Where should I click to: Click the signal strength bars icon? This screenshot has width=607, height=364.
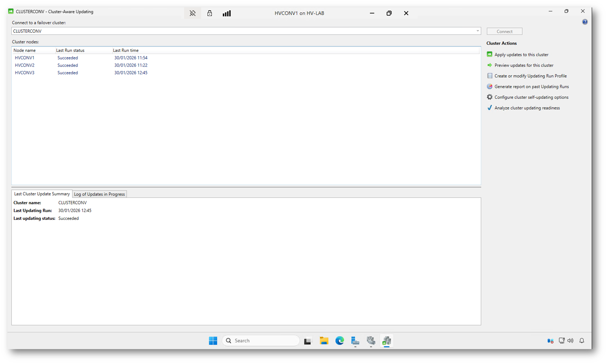coord(227,13)
